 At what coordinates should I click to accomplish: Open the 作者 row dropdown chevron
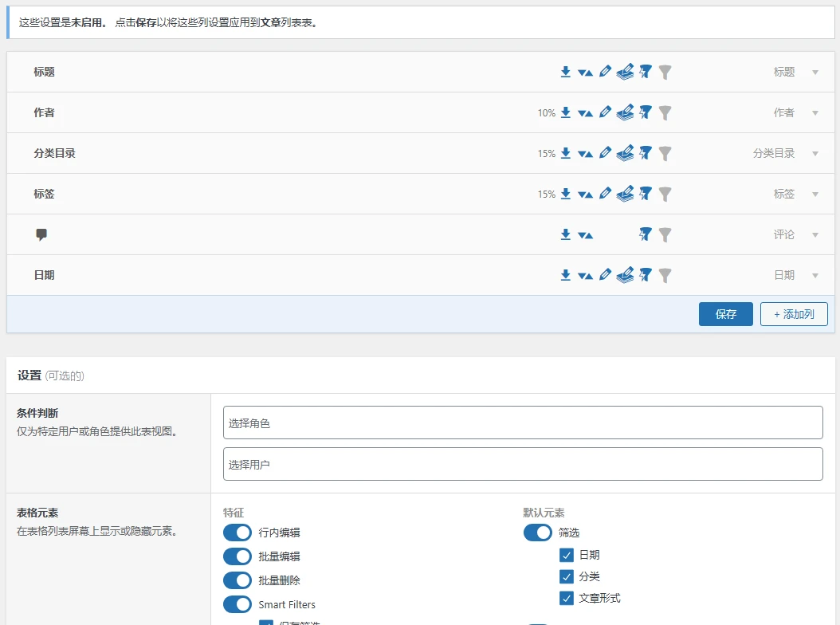815,112
